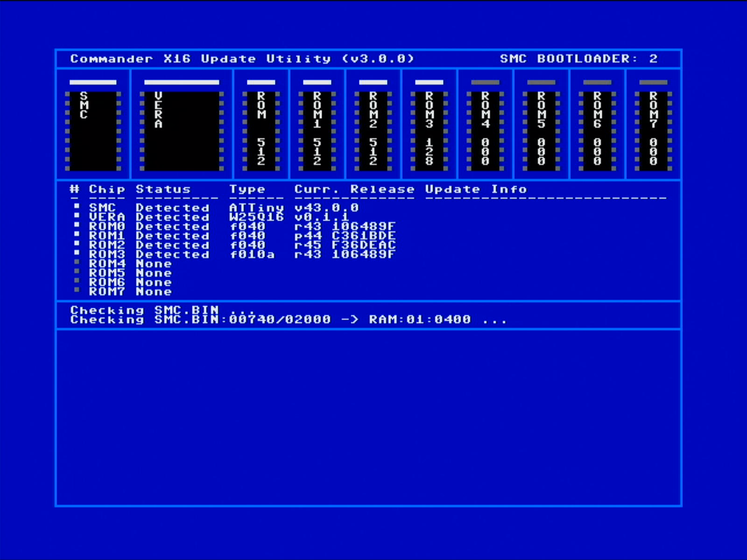Click the ROM1 chip name in table
Viewport: 747px width, 560px height.
[107, 236]
